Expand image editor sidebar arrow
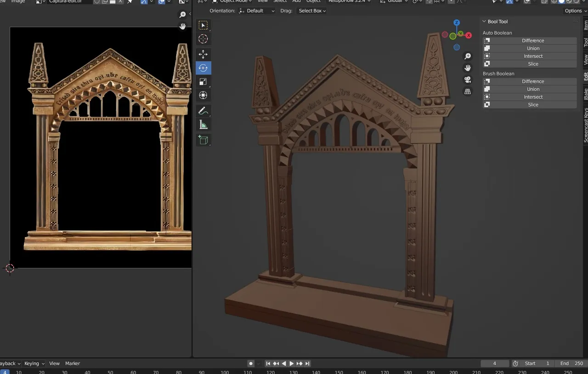This screenshot has width=588, height=374. coord(190,14)
